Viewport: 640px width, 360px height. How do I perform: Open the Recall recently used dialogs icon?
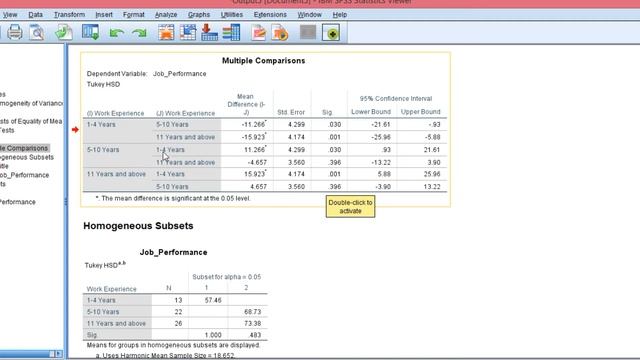[90, 32]
